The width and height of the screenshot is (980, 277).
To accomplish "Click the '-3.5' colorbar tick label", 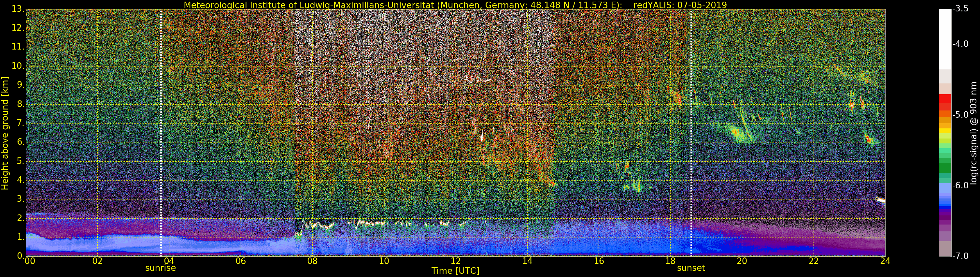I will point(960,9).
